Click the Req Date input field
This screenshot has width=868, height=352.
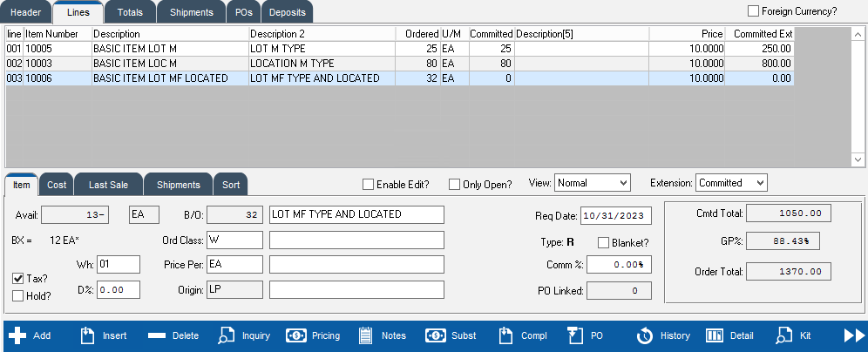pos(615,216)
